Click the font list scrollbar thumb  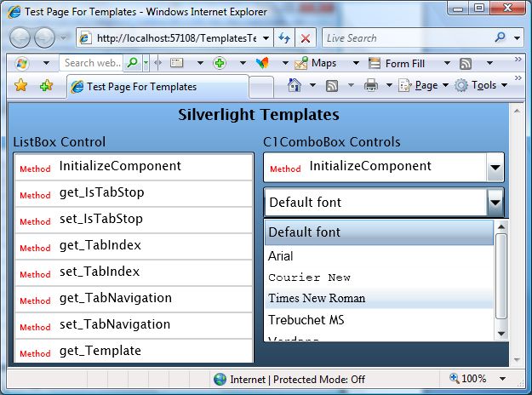tap(501, 276)
